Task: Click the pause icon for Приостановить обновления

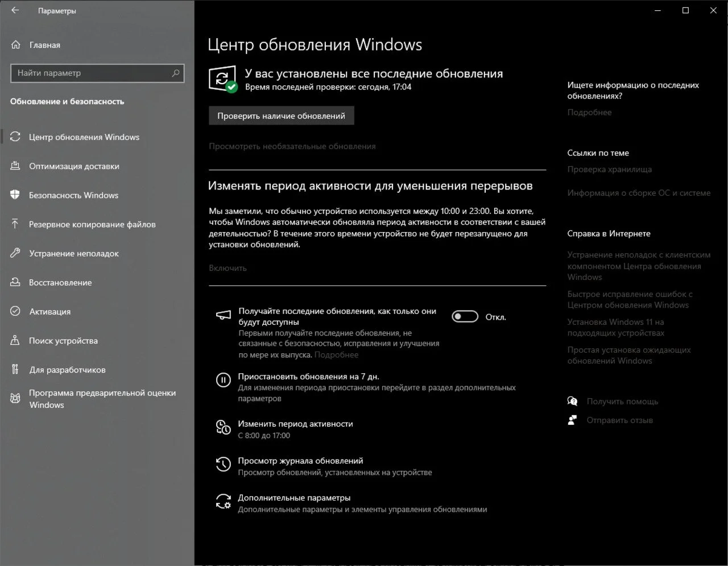Action: click(223, 380)
